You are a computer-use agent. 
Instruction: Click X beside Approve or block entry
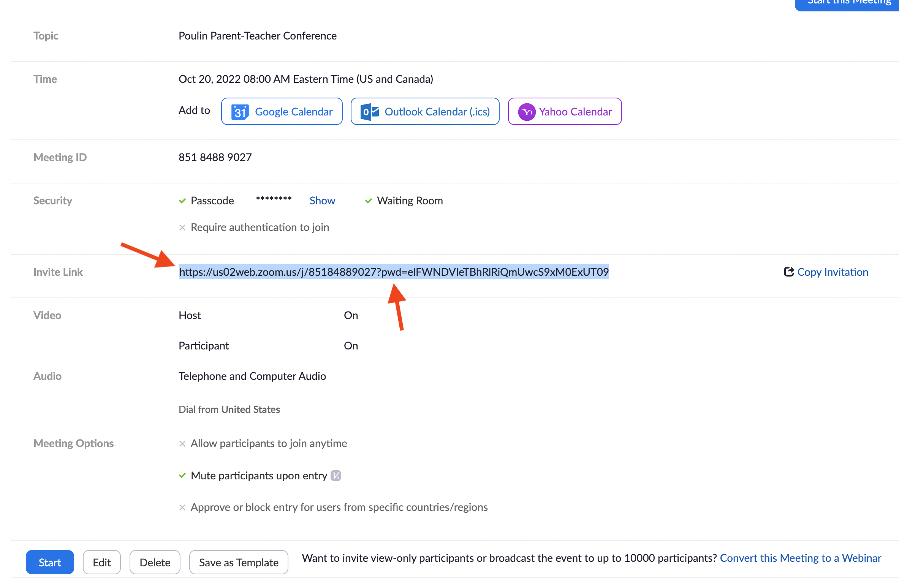182,507
